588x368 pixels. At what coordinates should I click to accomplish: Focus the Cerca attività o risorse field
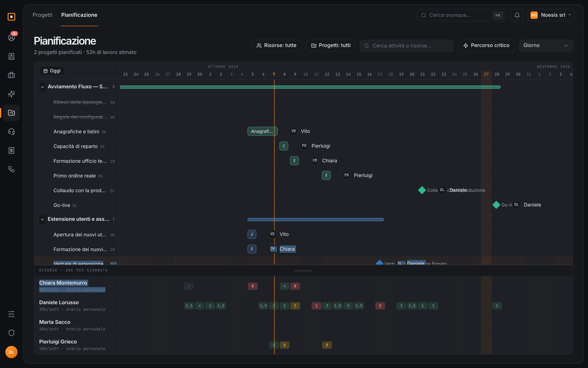pos(406,46)
